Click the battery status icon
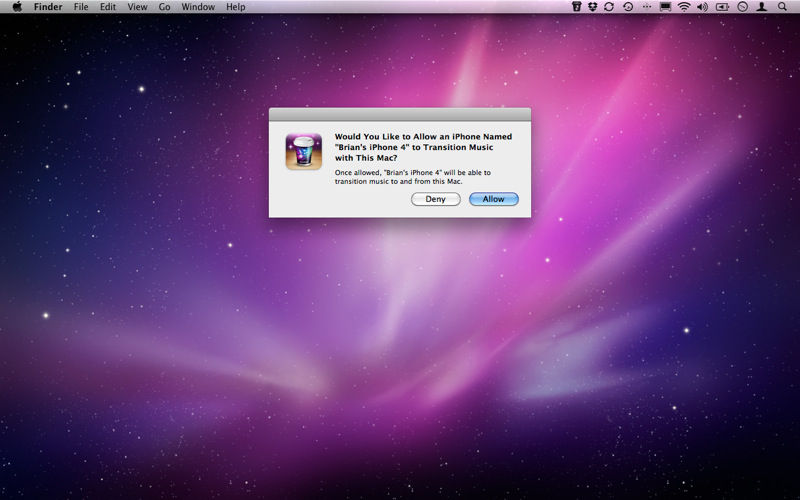800x500 pixels. pyautogui.click(x=722, y=7)
